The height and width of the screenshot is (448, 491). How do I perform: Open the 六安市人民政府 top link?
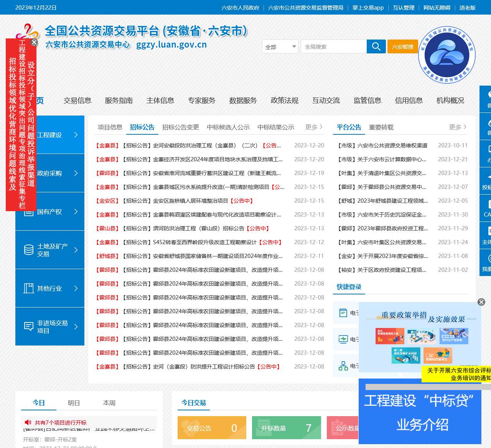240,8
